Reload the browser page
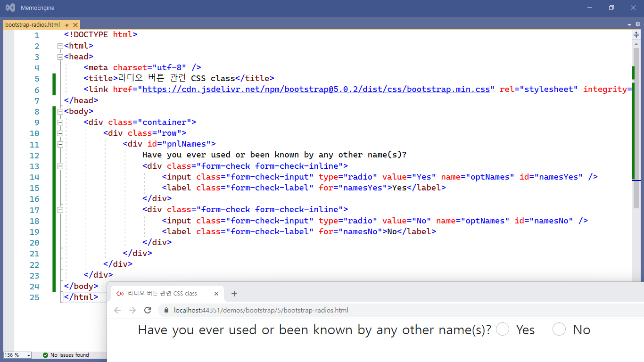The height and width of the screenshot is (362, 644). click(x=148, y=310)
